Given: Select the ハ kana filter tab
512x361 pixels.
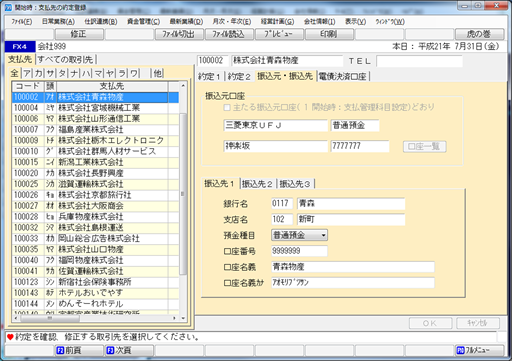Looking at the screenshot, I should [86, 73].
